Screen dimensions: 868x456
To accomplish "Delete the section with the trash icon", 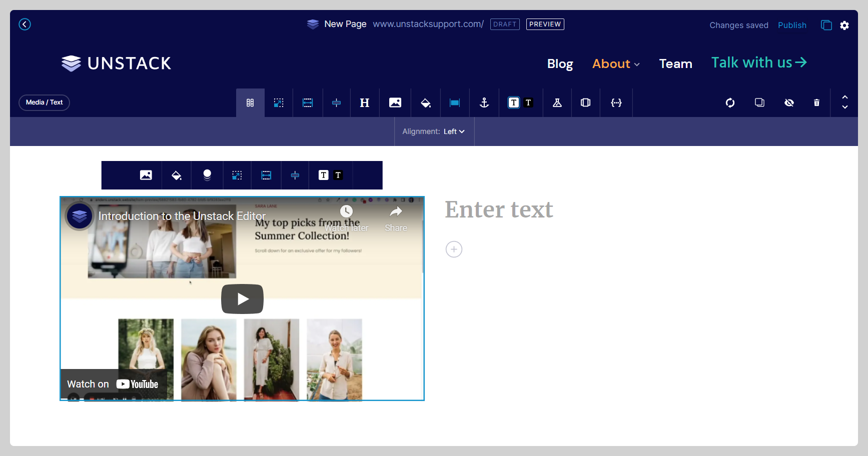I will tap(816, 102).
